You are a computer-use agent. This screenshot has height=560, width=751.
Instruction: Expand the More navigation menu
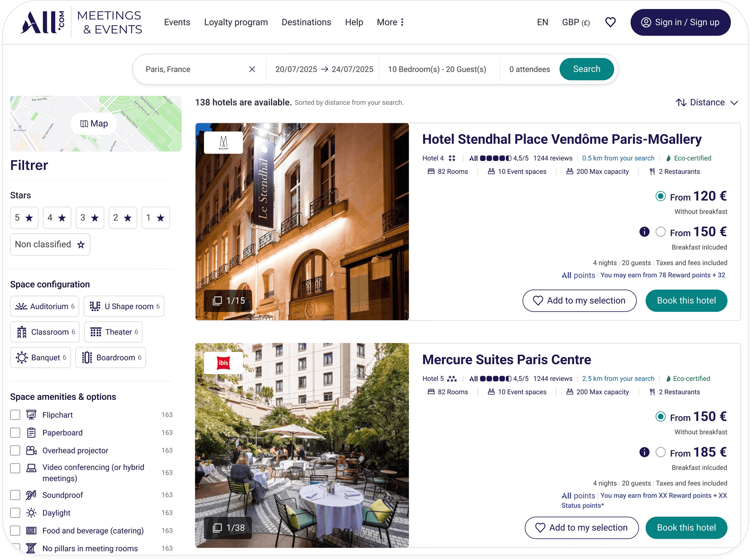pos(389,22)
